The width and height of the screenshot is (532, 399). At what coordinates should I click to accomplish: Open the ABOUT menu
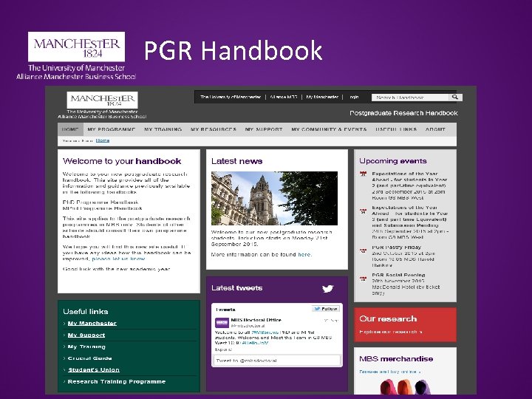pyautogui.click(x=435, y=129)
